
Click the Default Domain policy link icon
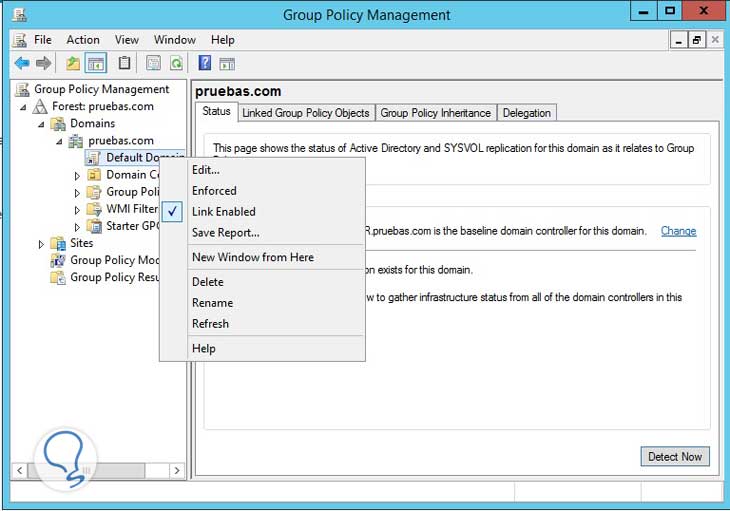coord(93,158)
